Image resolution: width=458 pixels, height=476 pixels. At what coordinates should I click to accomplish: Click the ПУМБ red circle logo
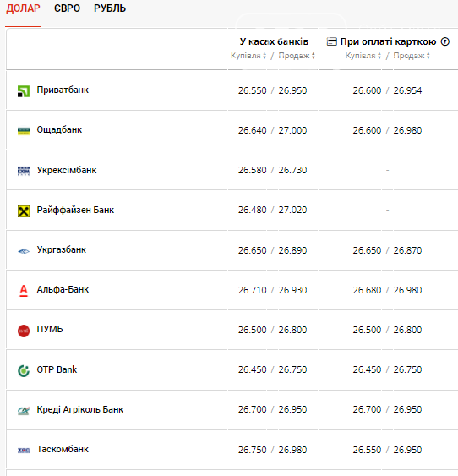tap(24, 331)
